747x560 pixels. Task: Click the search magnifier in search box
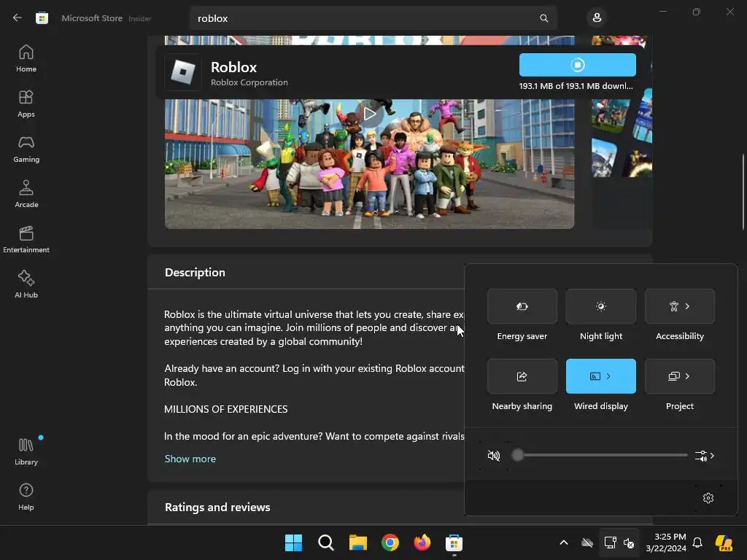543,18
